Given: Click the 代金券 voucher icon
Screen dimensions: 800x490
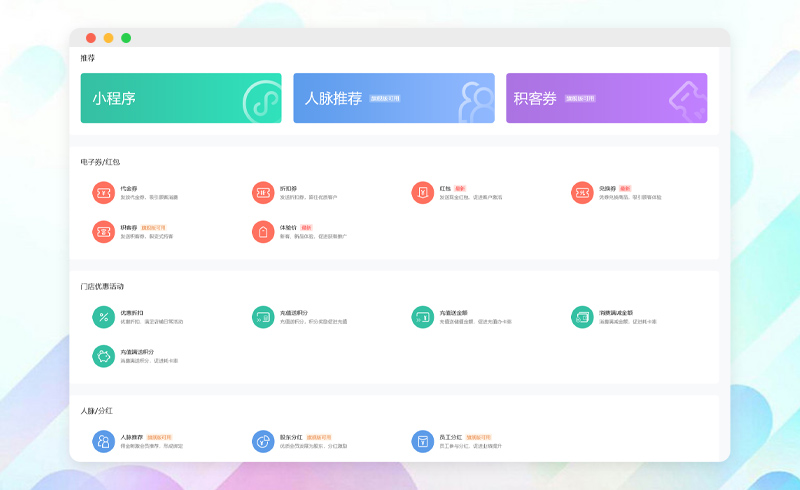Looking at the screenshot, I should point(102,192).
